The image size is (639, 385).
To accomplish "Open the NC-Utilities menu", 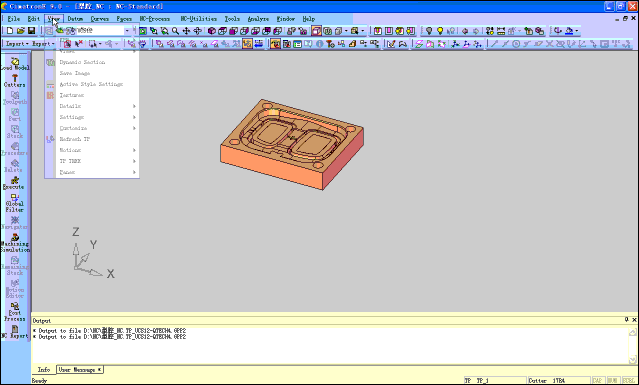I will click(198, 19).
